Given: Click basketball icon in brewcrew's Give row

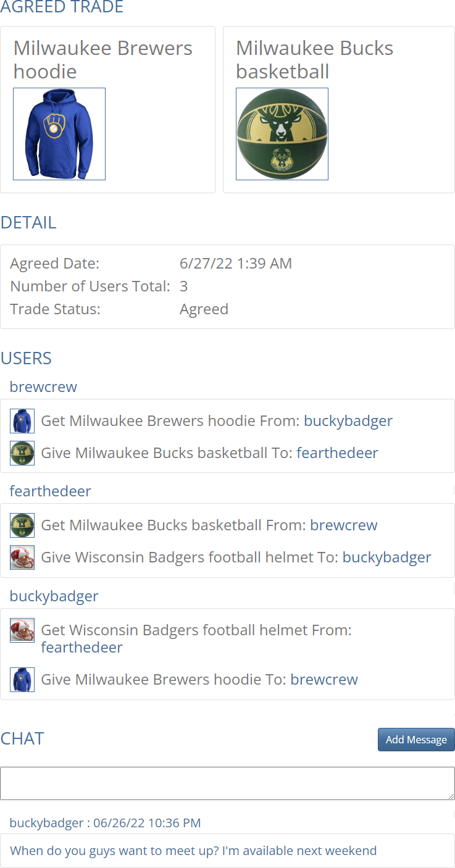Looking at the screenshot, I should 22,453.
